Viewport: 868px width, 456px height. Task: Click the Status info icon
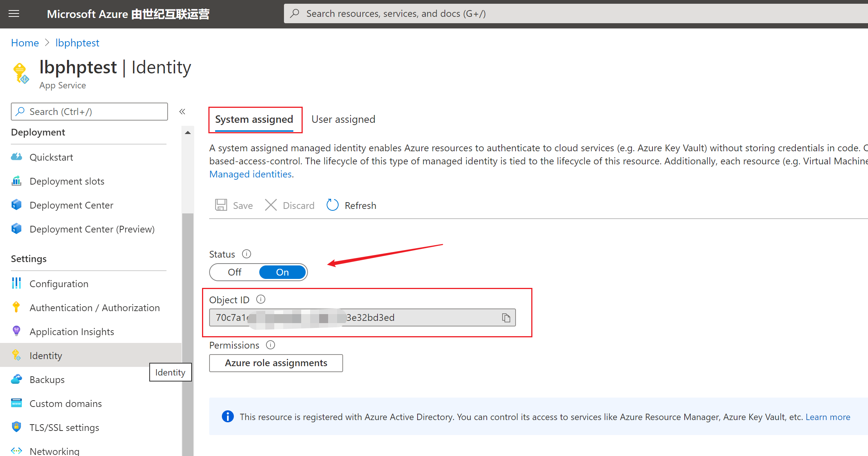point(246,254)
